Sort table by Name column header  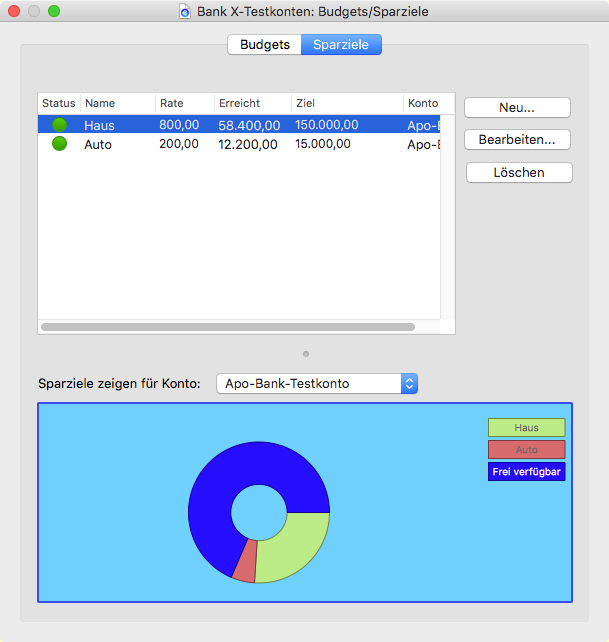117,104
